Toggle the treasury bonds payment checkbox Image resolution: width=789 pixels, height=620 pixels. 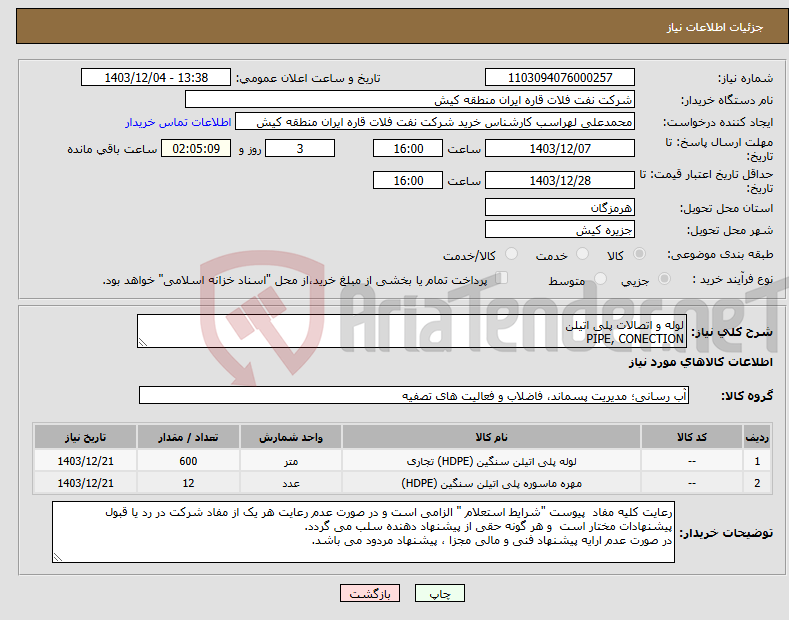coord(502,277)
